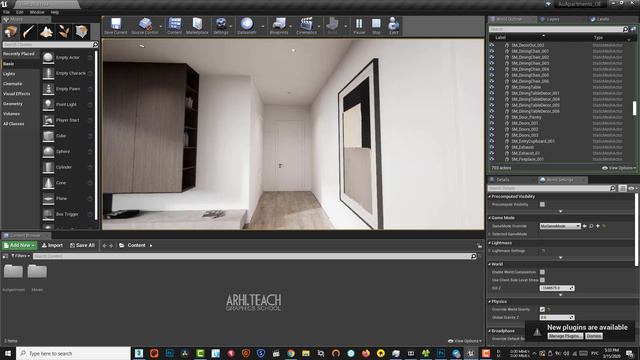The image size is (640, 360).
Task: Open the Content browser toolbar icon
Action: (x=175, y=26)
